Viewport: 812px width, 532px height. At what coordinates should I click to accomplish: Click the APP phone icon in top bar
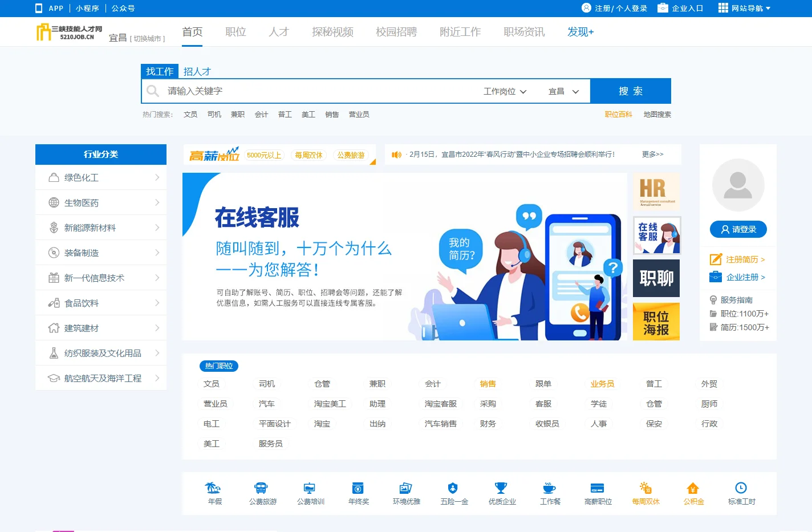39,8
